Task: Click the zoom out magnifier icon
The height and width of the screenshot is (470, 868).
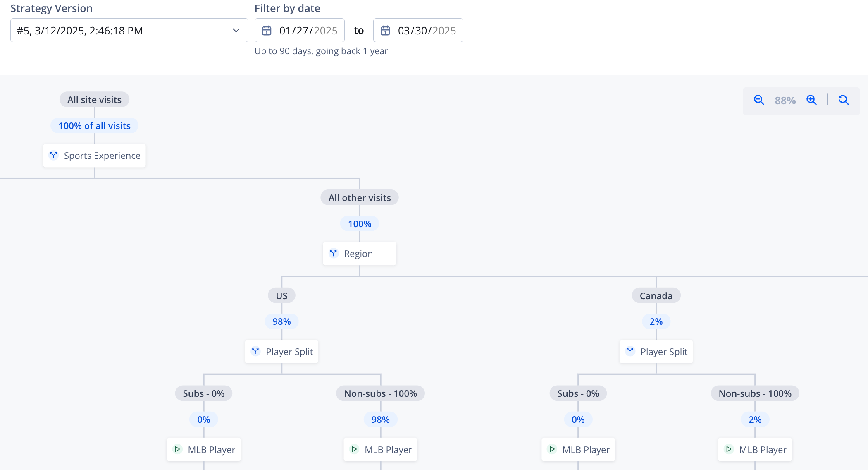Action: pos(758,100)
